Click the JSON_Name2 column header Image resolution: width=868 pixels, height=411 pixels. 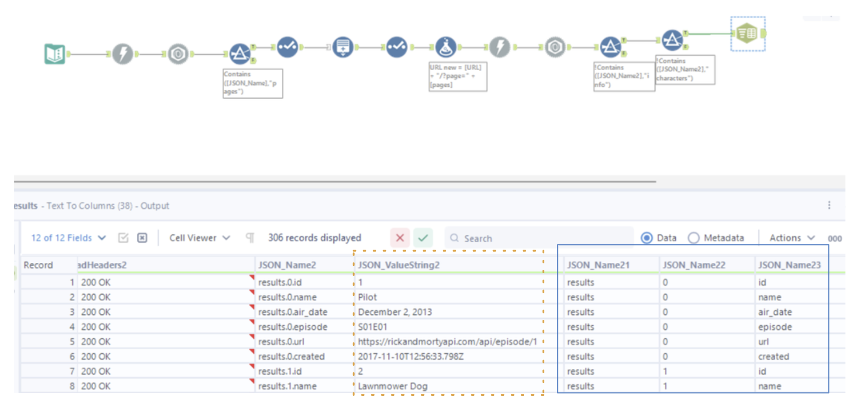click(x=304, y=265)
